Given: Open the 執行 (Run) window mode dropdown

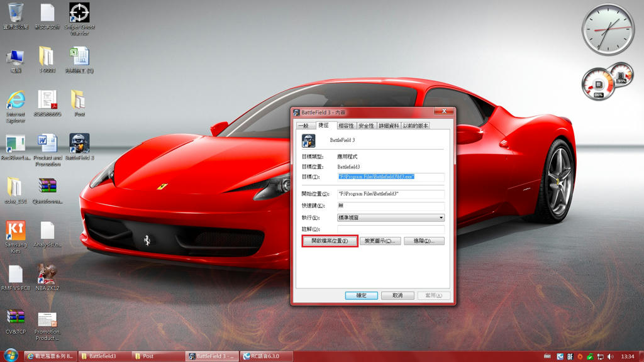Looking at the screenshot, I should [391, 217].
